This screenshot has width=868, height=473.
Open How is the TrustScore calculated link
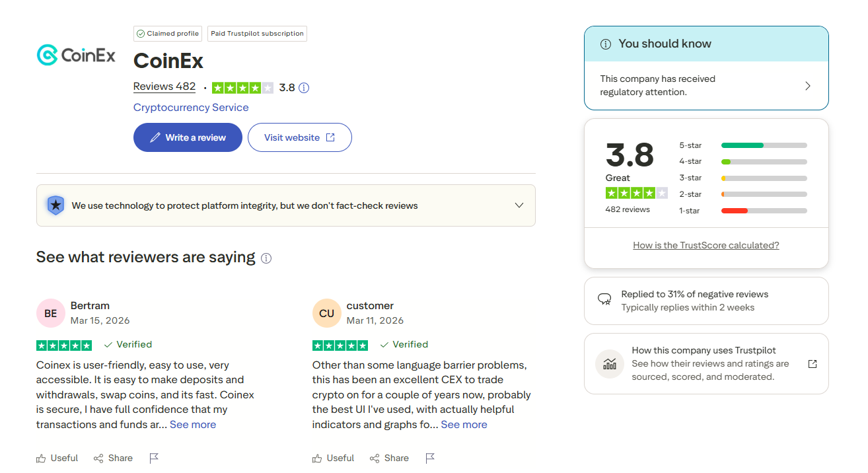[x=706, y=245]
